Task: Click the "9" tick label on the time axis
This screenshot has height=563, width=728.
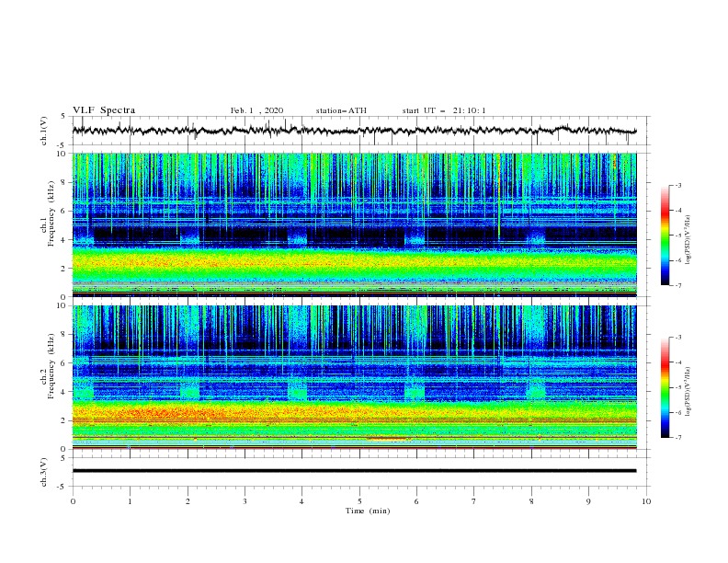Action: tap(588, 501)
